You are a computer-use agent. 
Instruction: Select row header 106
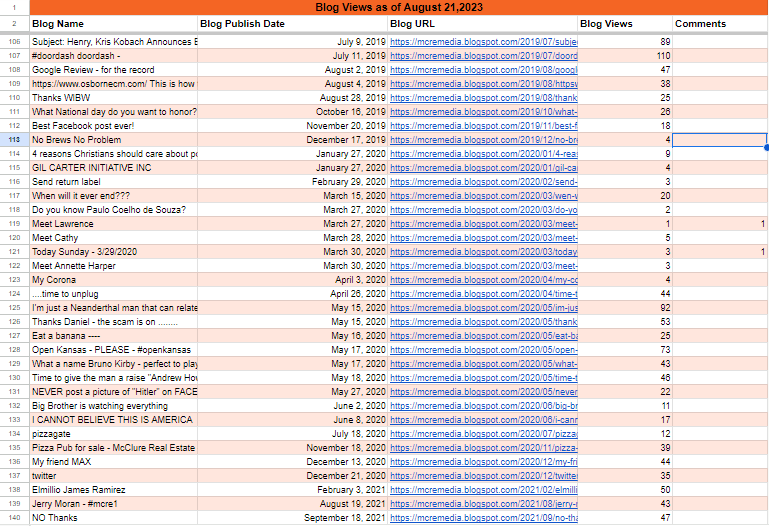click(x=14, y=42)
